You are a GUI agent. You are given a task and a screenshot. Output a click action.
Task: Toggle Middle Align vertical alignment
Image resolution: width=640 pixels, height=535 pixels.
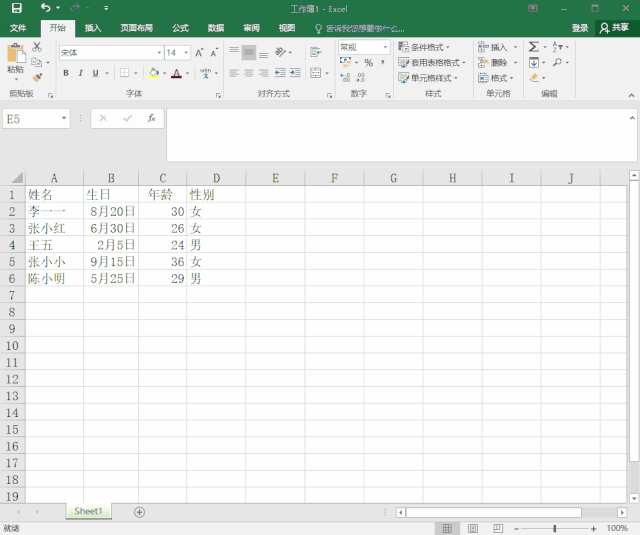249,52
